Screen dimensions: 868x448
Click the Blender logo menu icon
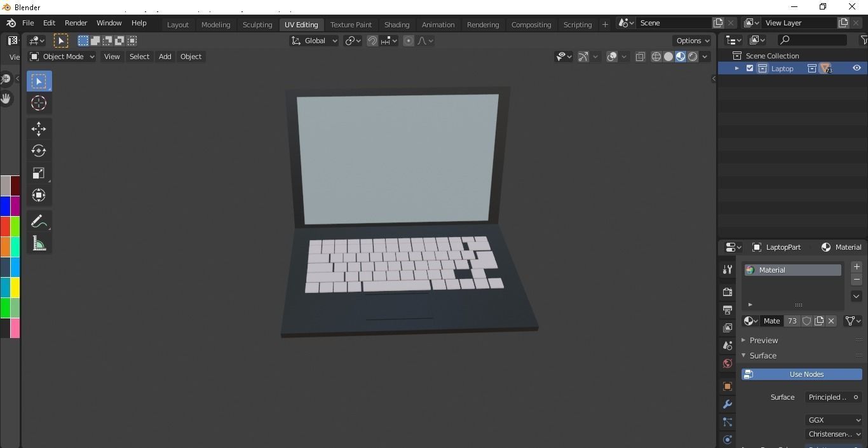pyautogui.click(x=11, y=23)
